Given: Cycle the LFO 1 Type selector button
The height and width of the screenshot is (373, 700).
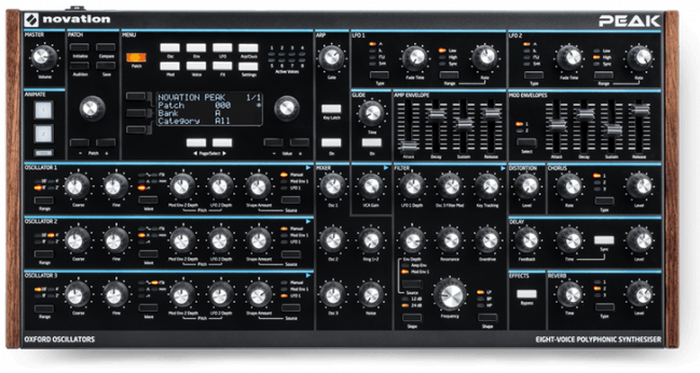Looking at the screenshot, I should [x=379, y=75].
